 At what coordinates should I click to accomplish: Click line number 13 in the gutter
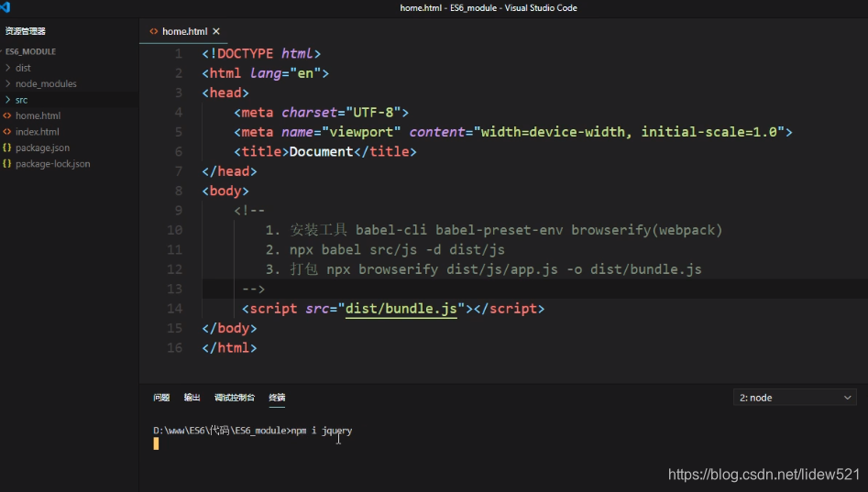click(x=174, y=289)
